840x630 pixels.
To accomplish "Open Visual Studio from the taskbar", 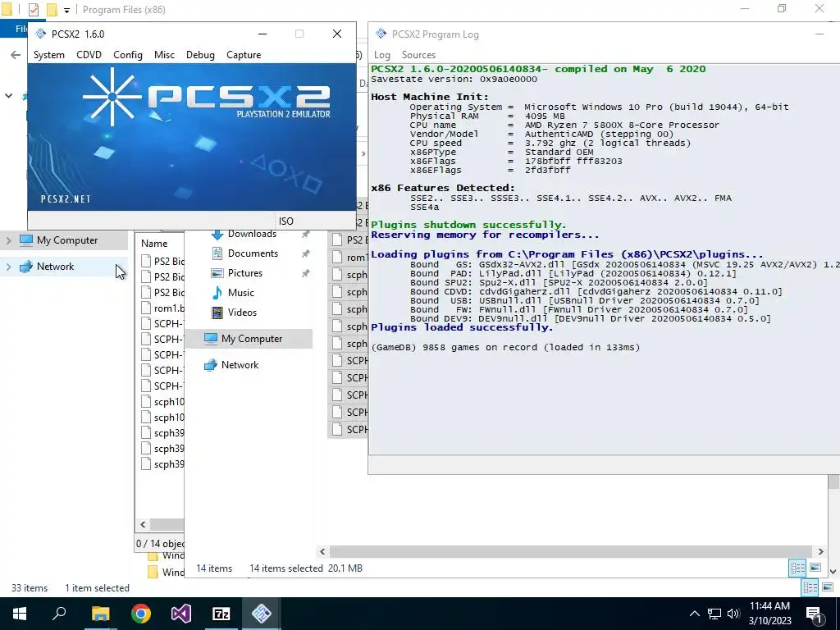I will click(x=181, y=614).
